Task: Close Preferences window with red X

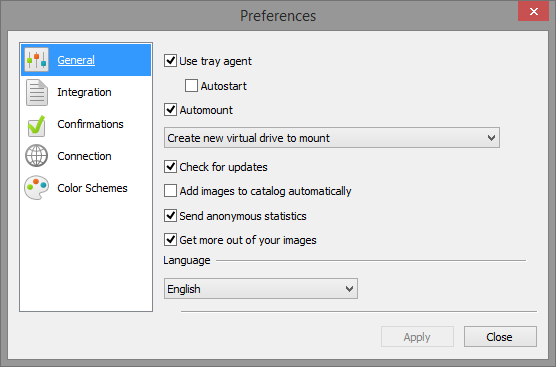Action: (534, 11)
